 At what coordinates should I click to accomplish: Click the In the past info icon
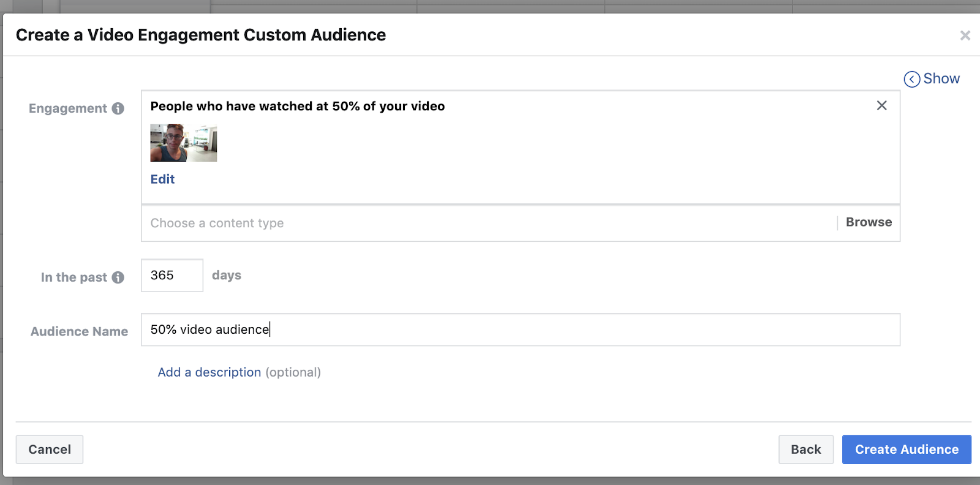click(x=118, y=277)
